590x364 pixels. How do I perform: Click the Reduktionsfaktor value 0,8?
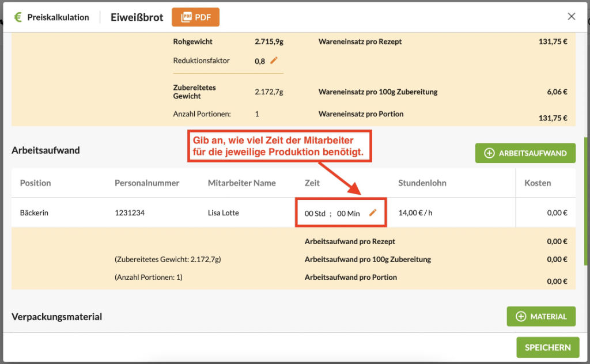[260, 61]
